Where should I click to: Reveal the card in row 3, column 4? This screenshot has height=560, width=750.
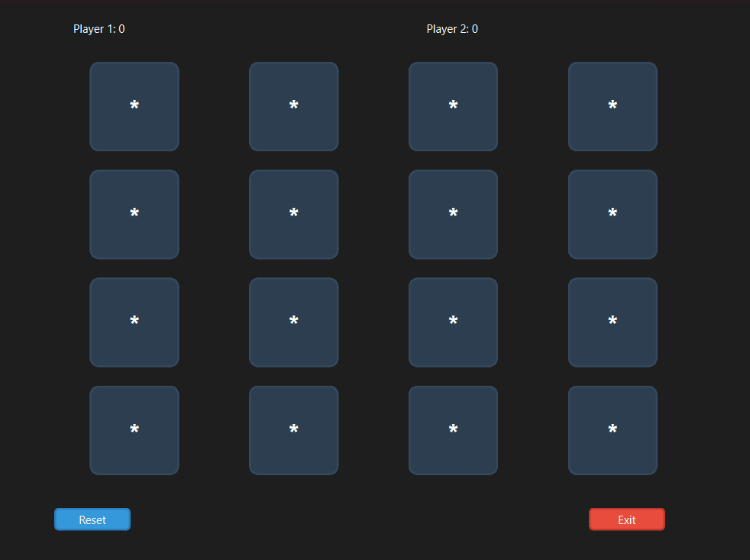tap(613, 322)
